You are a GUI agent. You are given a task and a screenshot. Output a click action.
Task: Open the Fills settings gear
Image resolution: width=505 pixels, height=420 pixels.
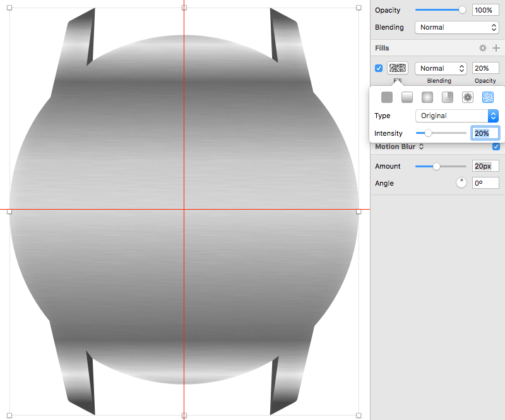point(482,48)
